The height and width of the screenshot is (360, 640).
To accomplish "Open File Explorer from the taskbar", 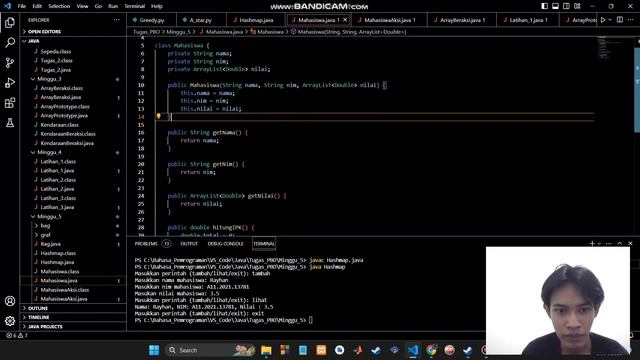I will point(266,350).
